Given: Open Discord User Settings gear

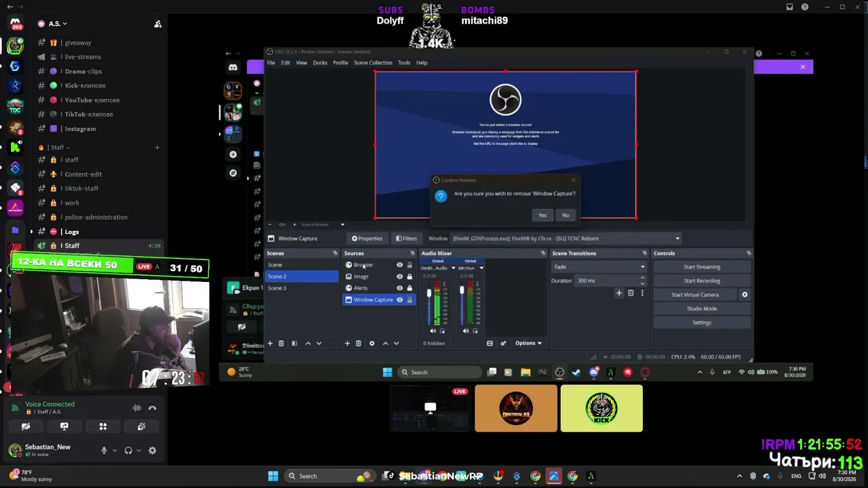Looking at the screenshot, I should click(153, 450).
